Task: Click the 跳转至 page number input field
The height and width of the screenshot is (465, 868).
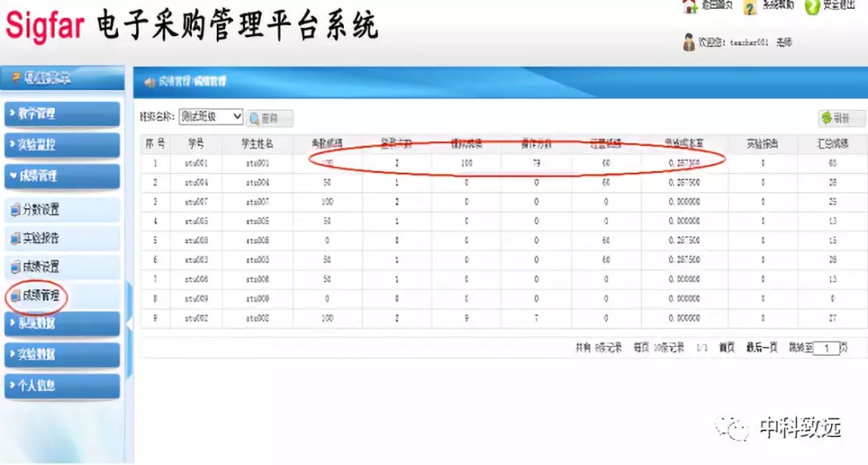Action: 825,349
